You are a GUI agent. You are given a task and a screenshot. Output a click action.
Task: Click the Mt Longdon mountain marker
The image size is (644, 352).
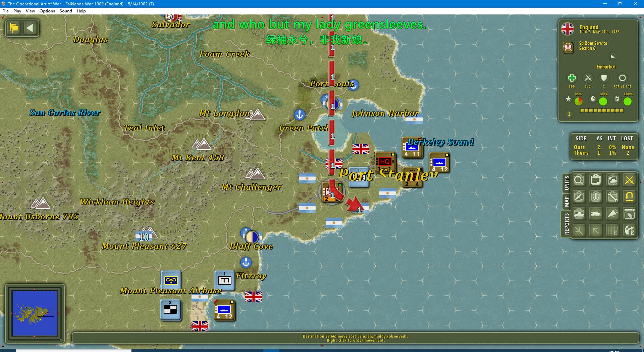click(x=257, y=115)
